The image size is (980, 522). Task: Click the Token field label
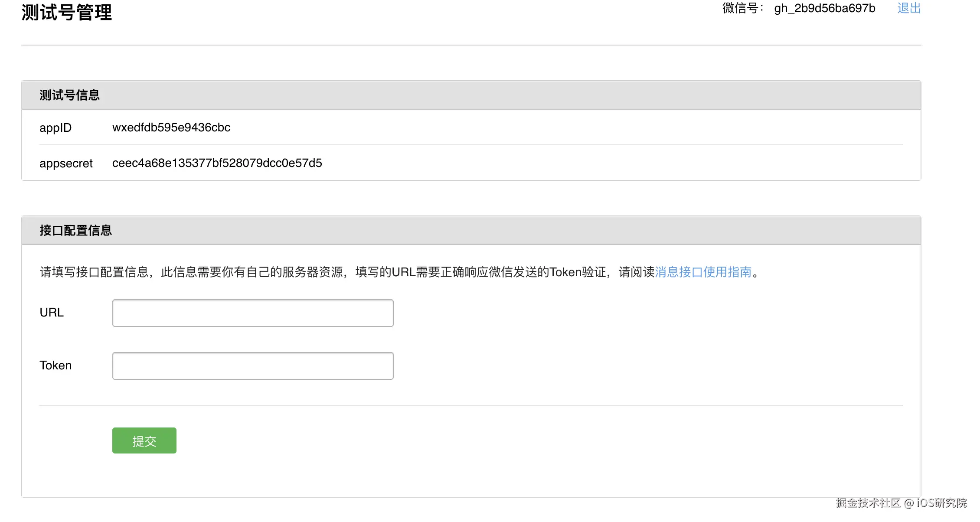point(56,365)
